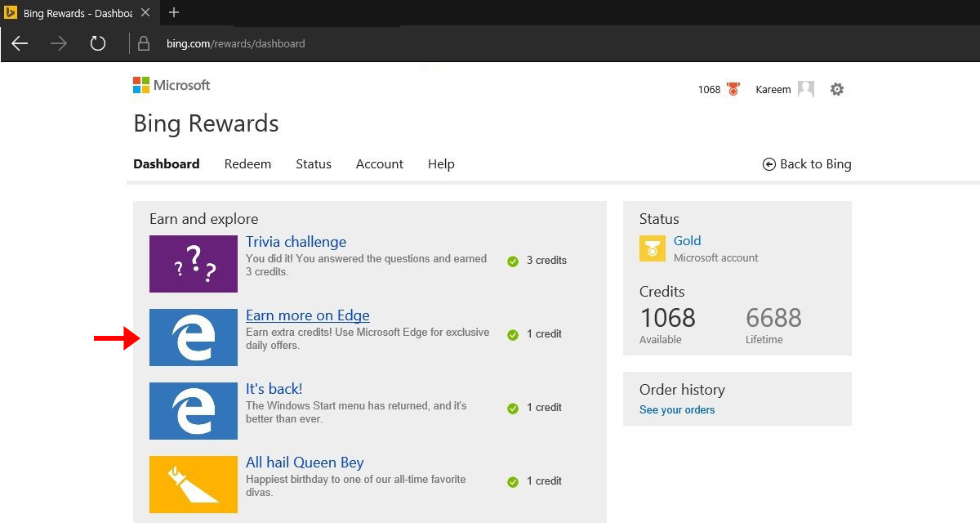Click the Edge logo tile for Earn more
This screenshot has height=523, width=980.
point(194,337)
